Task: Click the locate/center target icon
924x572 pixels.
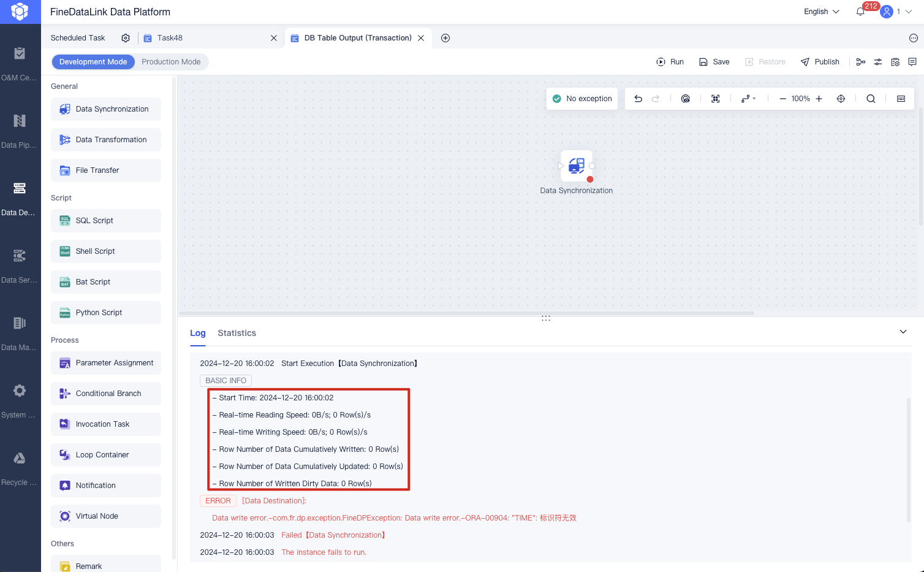Action: pos(841,99)
